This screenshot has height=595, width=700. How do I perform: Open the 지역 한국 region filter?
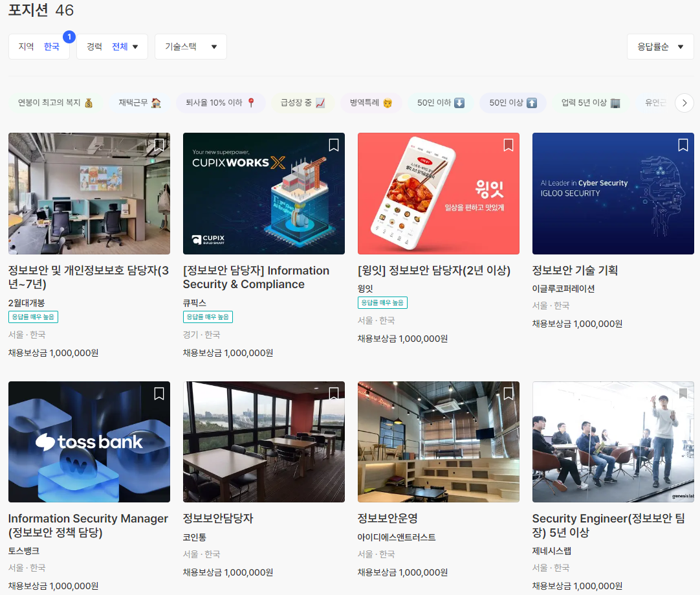[x=39, y=47]
